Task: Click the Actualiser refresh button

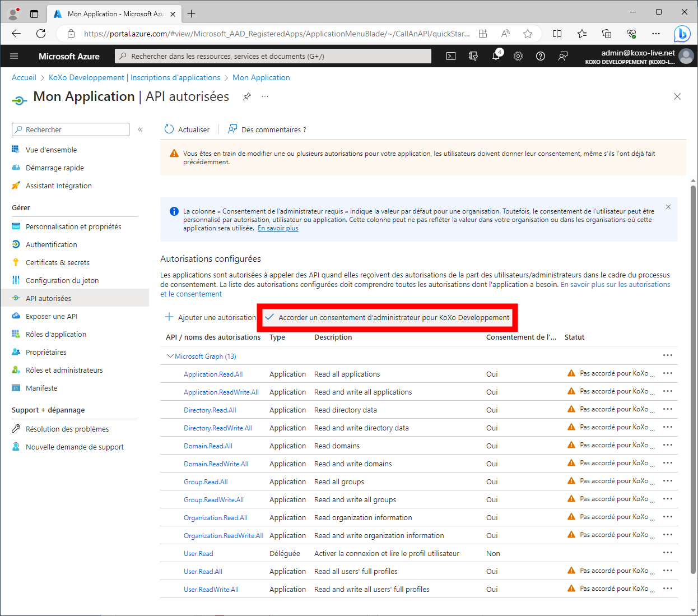Action: pos(187,129)
